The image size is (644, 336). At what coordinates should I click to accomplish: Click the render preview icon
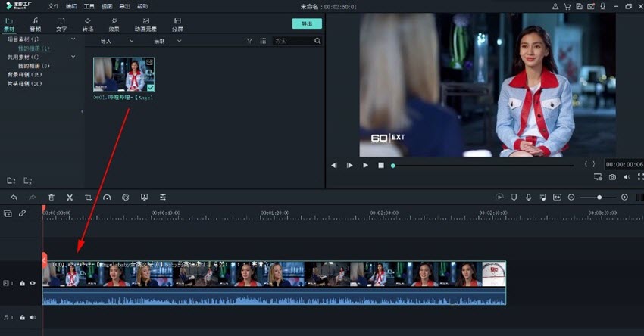coord(499,198)
